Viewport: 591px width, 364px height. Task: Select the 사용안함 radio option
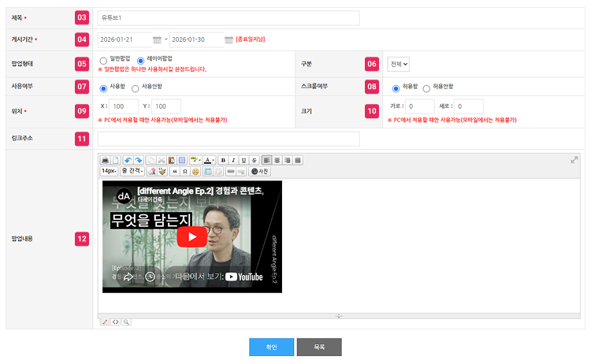(x=135, y=88)
